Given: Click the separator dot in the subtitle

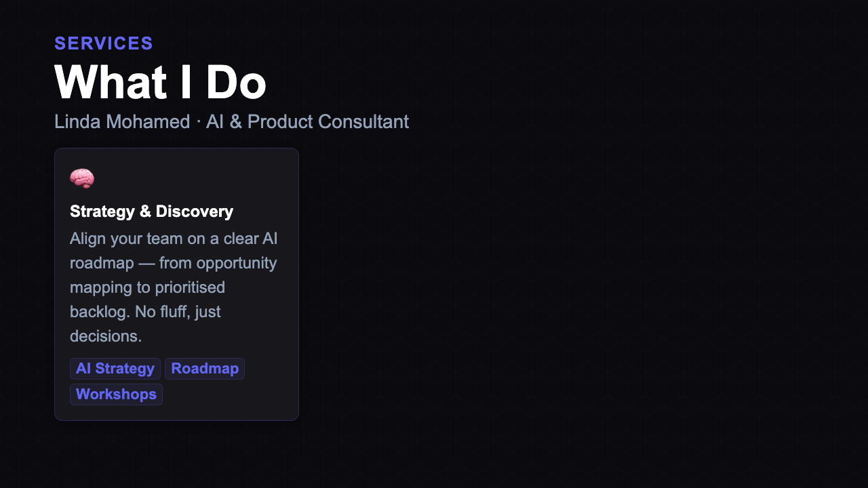Looking at the screenshot, I should click(197, 121).
